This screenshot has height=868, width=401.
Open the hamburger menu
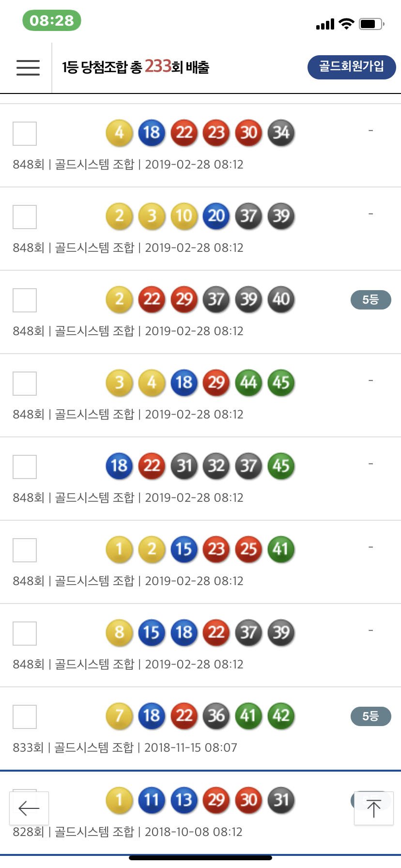pos(28,67)
